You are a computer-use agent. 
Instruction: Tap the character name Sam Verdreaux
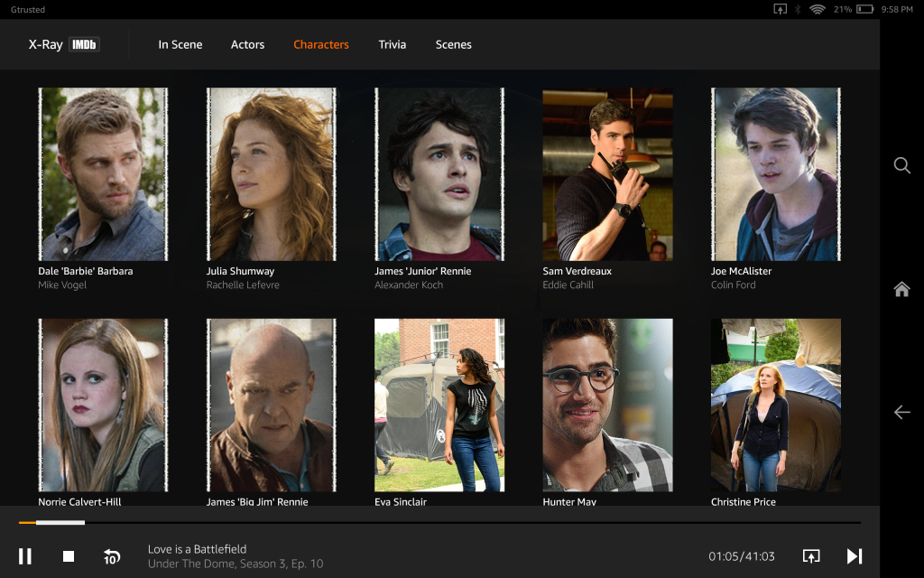[x=577, y=271]
